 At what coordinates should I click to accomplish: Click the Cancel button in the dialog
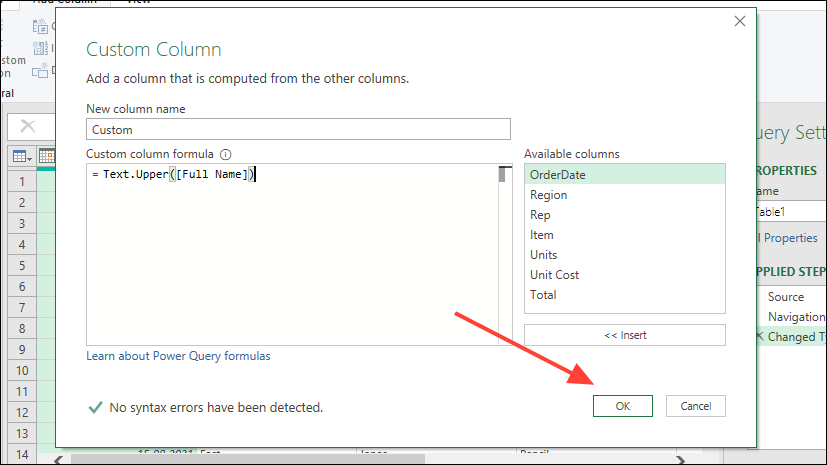coord(695,406)
